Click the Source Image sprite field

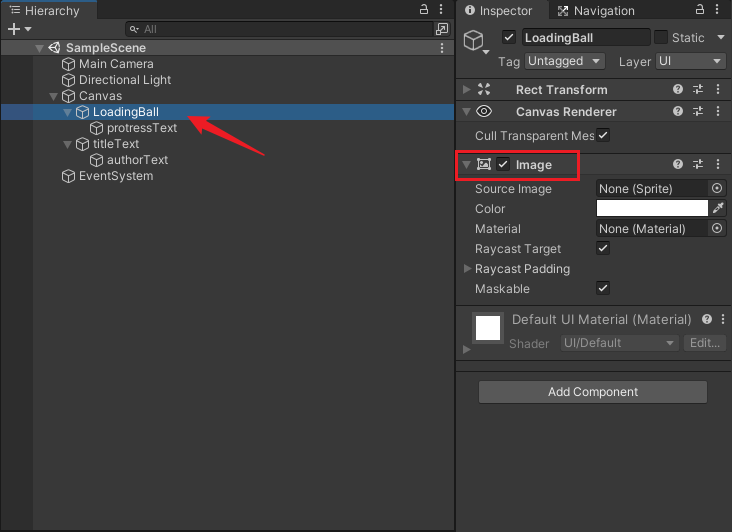point(652,189)
